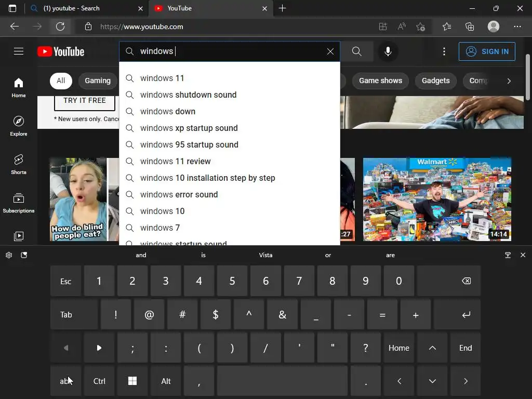This screenshot has width=532, height=399.
Task: Select the Game shows filter chip
Action: (x=380, y=81)
